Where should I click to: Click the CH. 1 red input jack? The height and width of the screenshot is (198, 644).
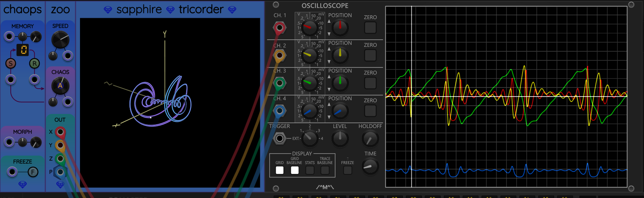pos(279,28)
